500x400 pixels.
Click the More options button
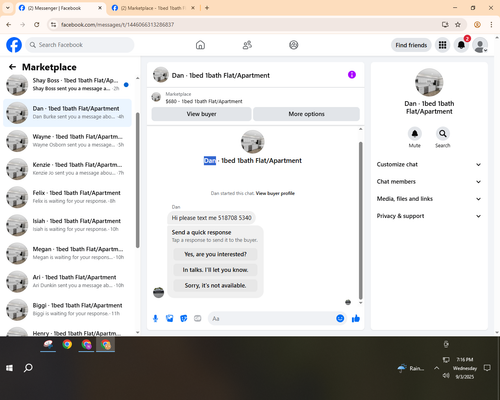click(306, 114)
